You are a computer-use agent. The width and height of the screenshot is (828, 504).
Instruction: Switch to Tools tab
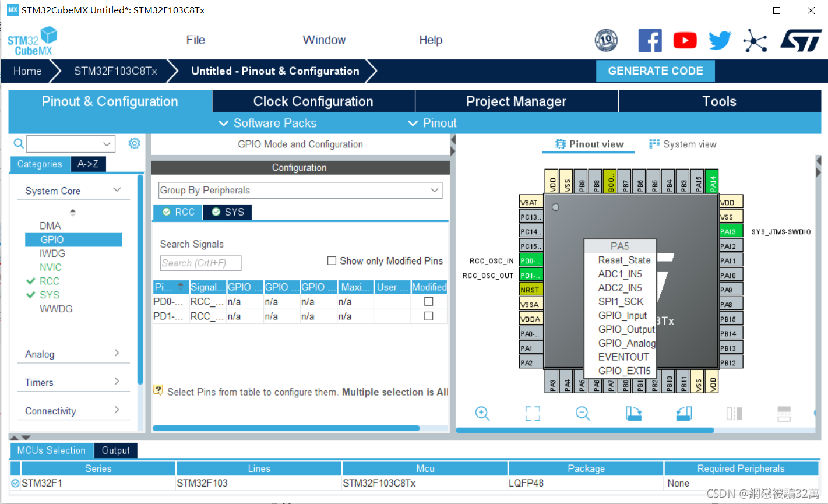pos(719,101)
